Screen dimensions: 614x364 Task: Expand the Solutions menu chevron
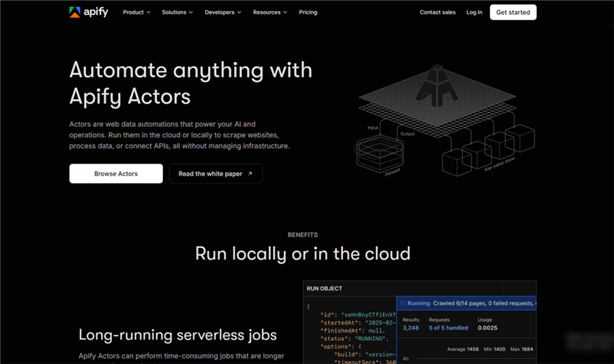click(x=191, y=12)
